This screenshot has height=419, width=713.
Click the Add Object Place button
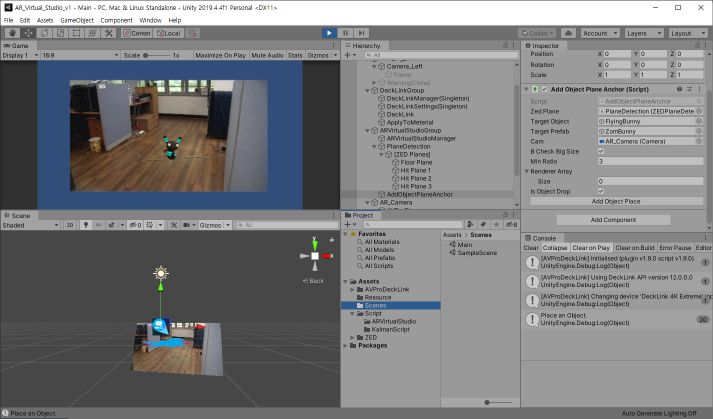pyautogui.click(x=616, y=202)
